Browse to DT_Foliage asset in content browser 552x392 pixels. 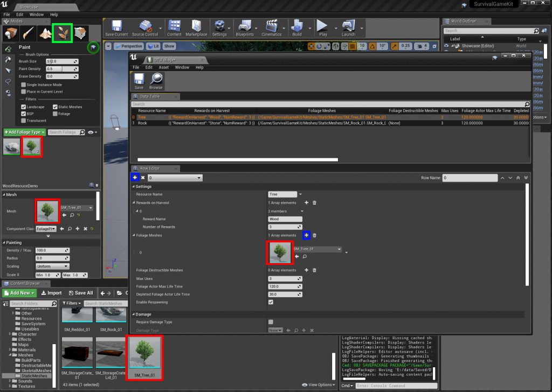point(156,81)
